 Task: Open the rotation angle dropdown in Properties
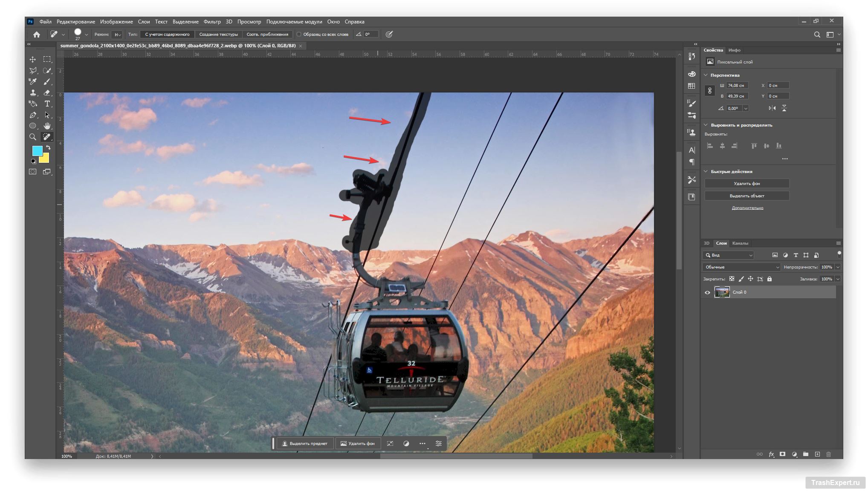click(746, 109)
